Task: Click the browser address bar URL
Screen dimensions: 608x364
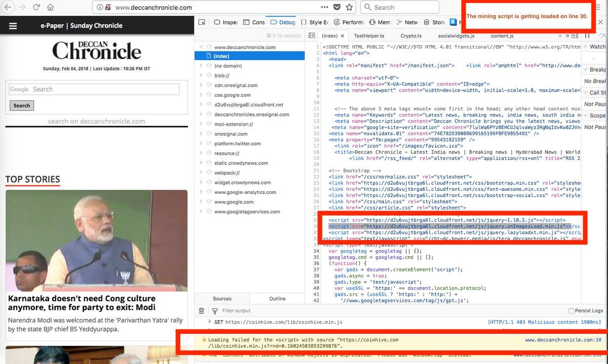Action: click(x=154, y=8)
